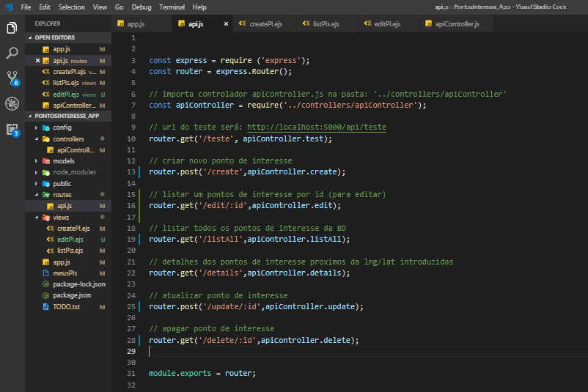Open the Search view icon
Image resolution: width=588 pixels, height=392 pixels.
(12, 53)
